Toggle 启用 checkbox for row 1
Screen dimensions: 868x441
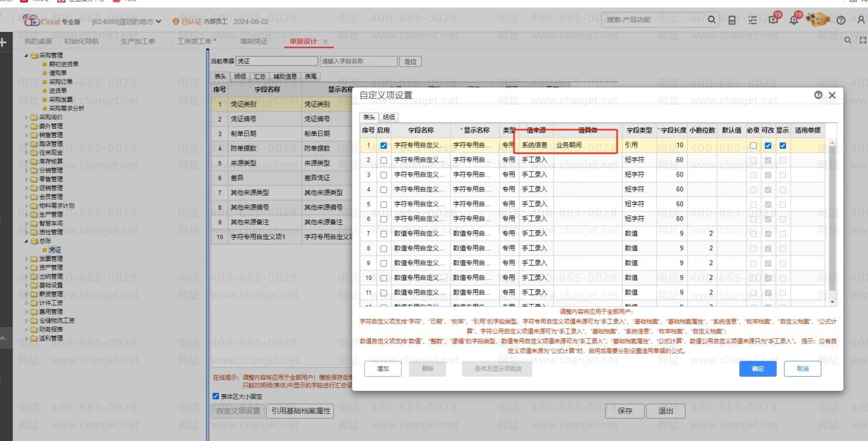384,145
